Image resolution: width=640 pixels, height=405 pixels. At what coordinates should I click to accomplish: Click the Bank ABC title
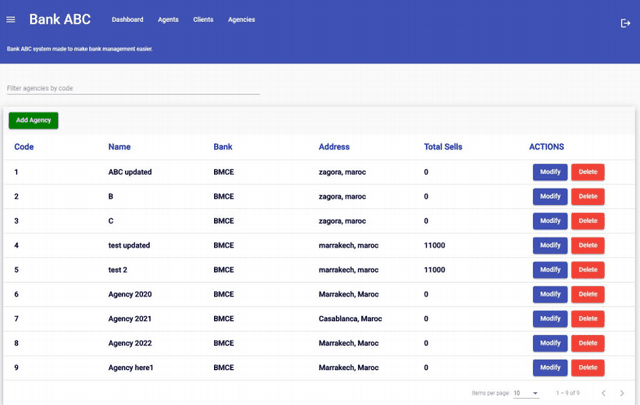click(x=60, y=20)
